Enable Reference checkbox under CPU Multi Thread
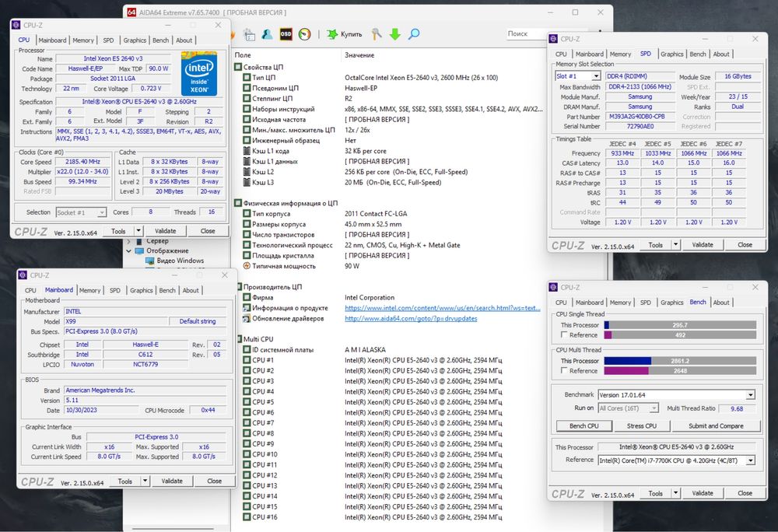 point(564,371)
